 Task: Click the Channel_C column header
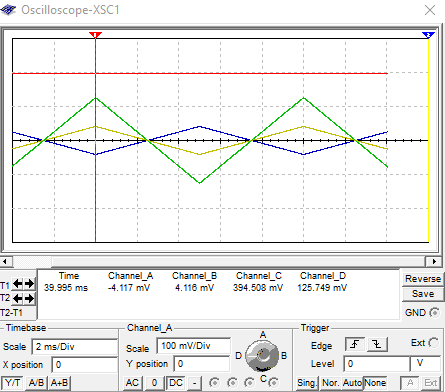click(259, 276)
